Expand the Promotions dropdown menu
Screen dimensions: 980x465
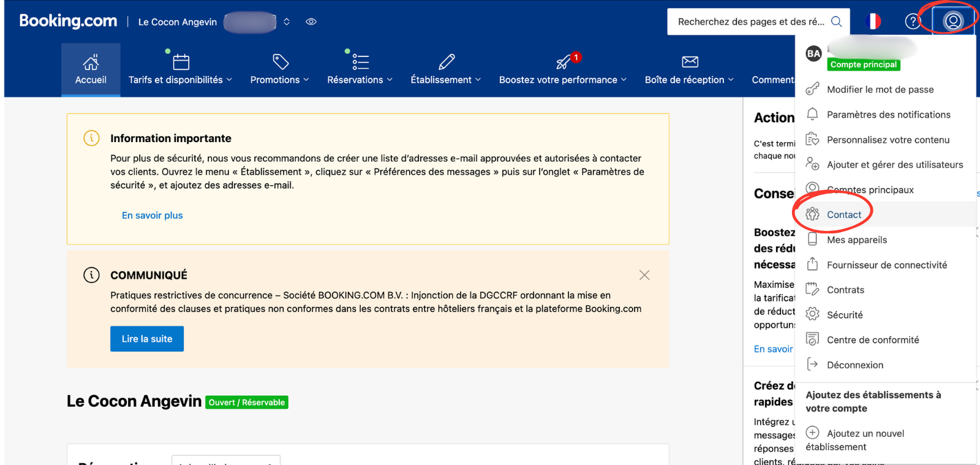(x=306, y=80)
